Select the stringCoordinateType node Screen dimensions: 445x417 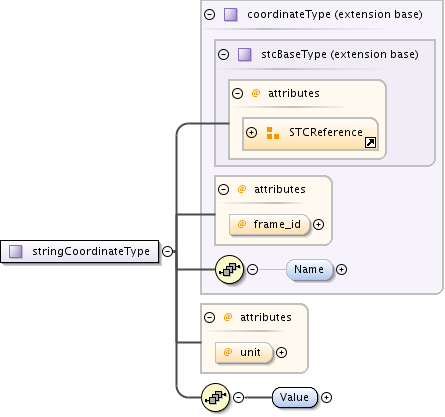coord(80,251)
